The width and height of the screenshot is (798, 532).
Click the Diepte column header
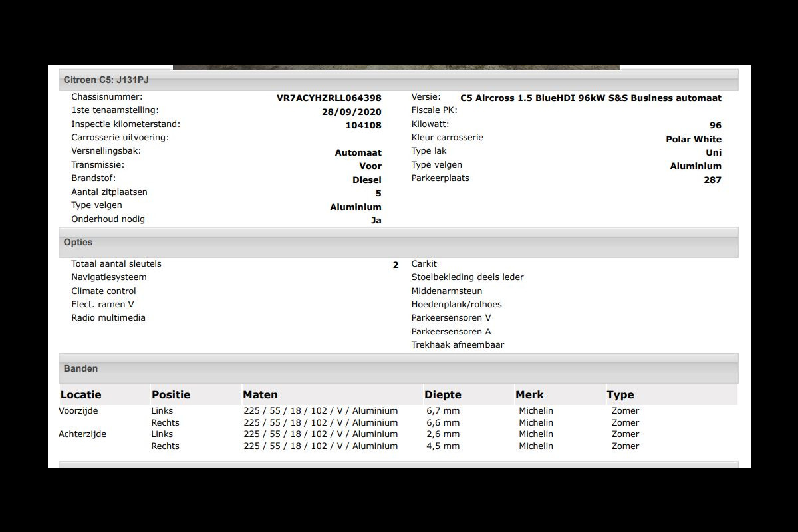443,394
